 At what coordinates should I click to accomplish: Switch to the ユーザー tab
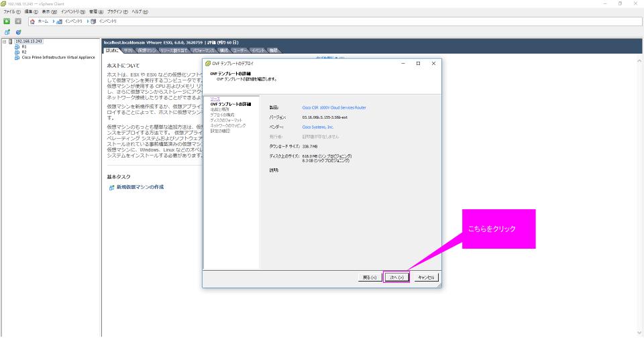pos(240,50)
